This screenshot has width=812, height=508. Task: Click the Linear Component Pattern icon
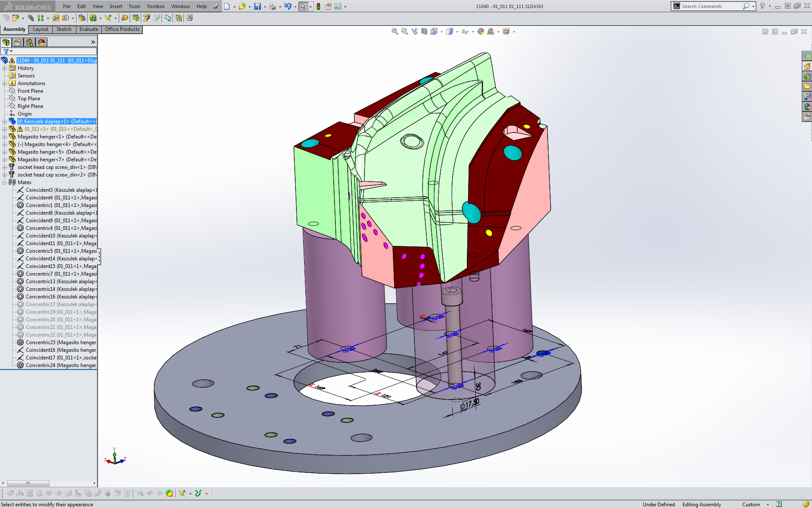pyautogui.click(x=41, y=18)
